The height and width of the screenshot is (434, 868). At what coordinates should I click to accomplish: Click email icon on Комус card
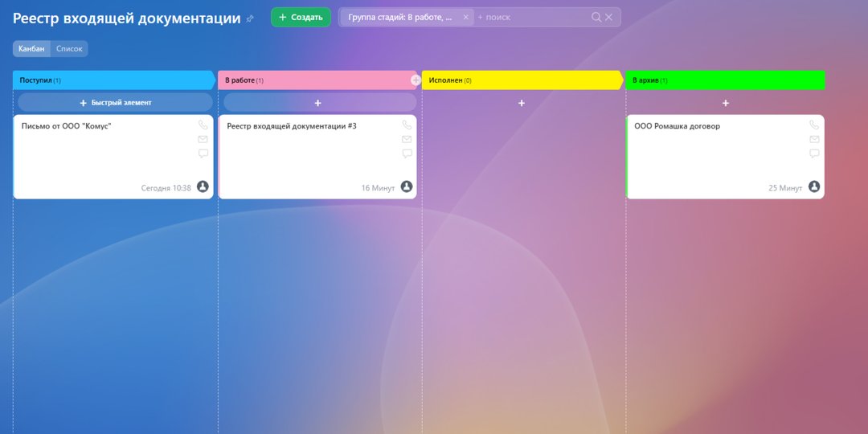(203, 140)
